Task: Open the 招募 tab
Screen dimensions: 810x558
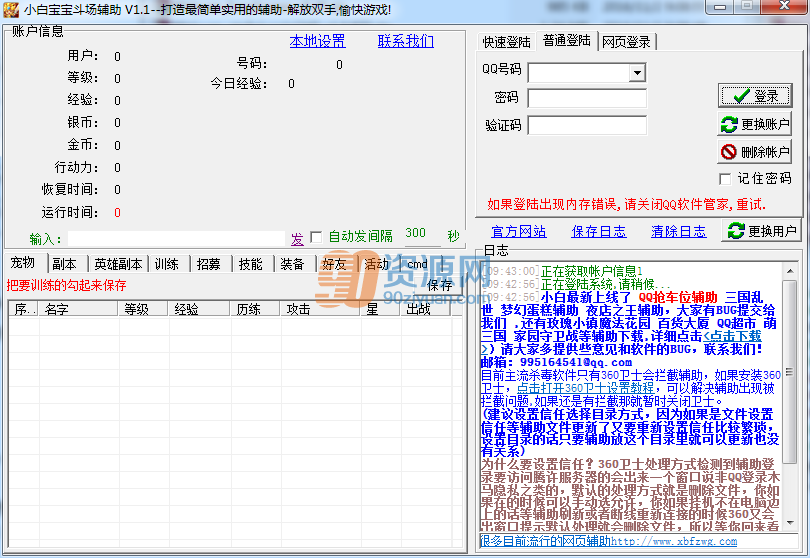Action: 209,264
